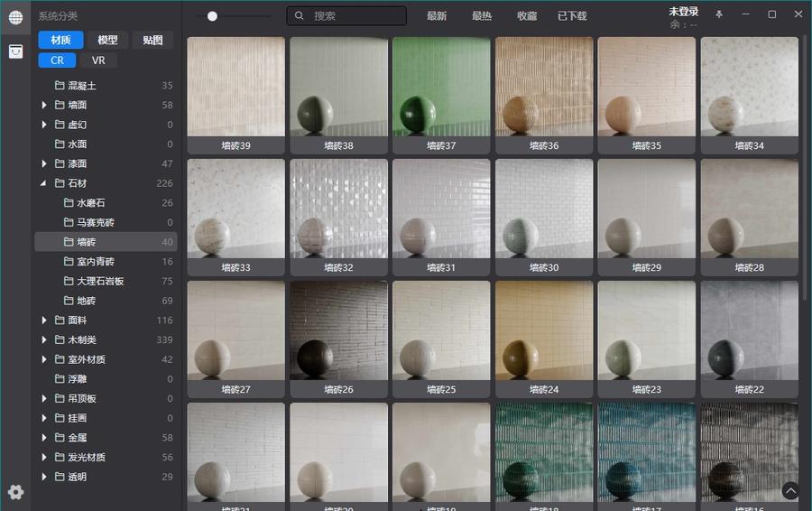The image size is (812, 511).
Task: Expand the 挂画 folder arrow
Action: (44, 418)
